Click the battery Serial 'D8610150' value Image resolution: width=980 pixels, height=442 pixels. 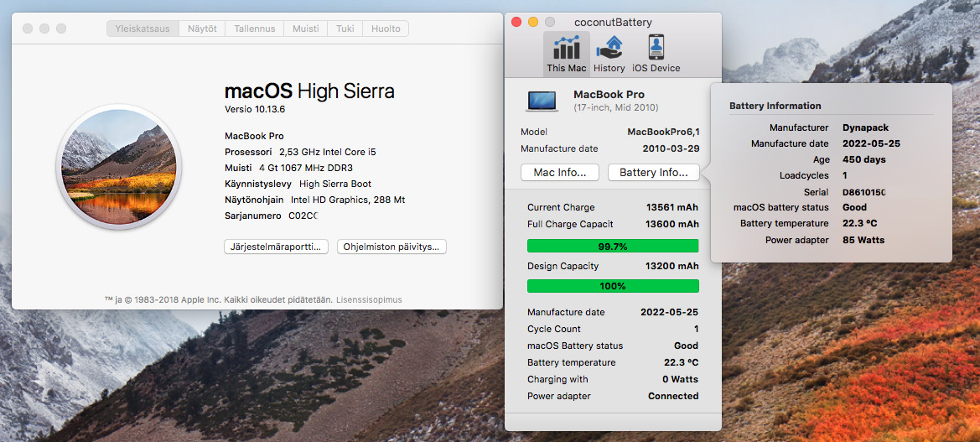pos(864,192)
